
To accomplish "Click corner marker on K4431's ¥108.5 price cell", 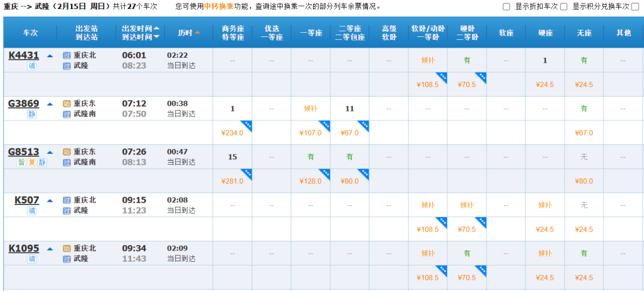I will [x=442, y=77].
